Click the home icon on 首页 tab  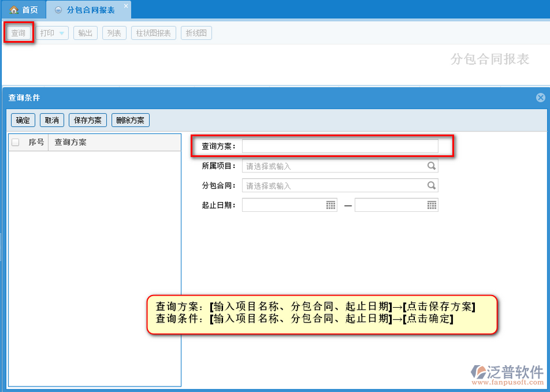pyautogui.click(x=14, y=10)
